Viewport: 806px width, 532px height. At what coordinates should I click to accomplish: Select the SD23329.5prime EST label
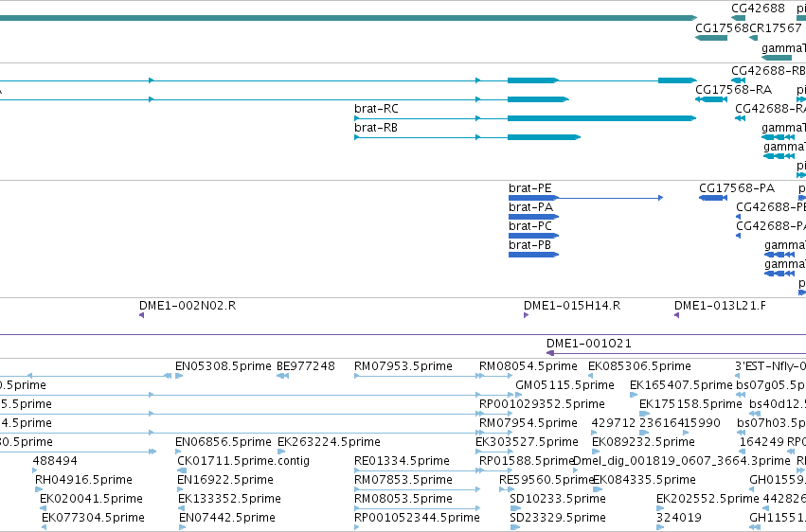click(x=558, y=518)
